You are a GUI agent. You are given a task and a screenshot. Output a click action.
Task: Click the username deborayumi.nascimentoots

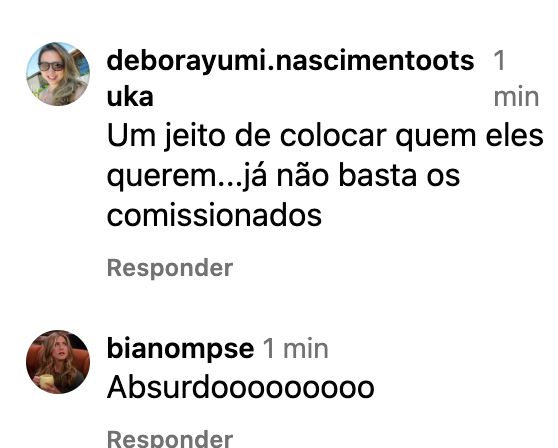tap(290, 61)
